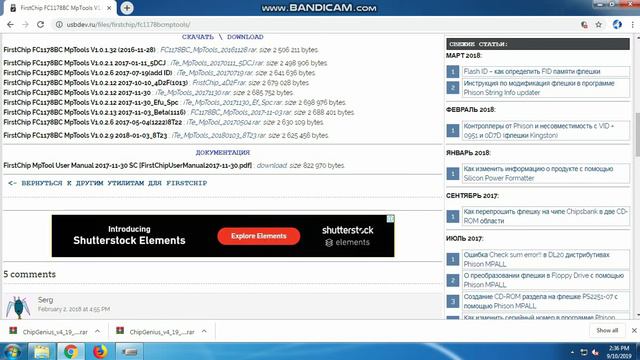
Task: Close the downloads bar
Action: click(x=634, y=331)
